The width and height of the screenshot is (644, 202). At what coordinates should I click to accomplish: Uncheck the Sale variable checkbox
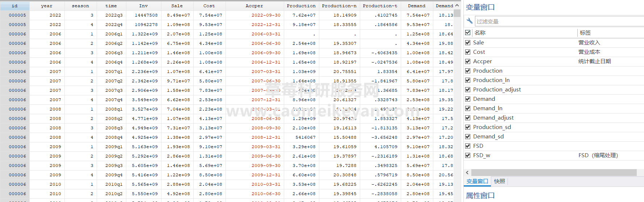pyautogui.click(x=468, y=43)
